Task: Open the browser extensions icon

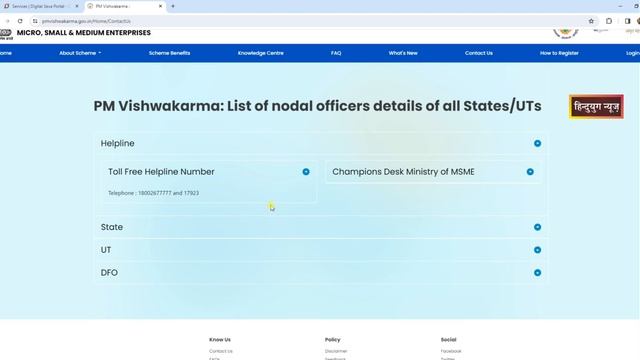Action: (609, 21)
